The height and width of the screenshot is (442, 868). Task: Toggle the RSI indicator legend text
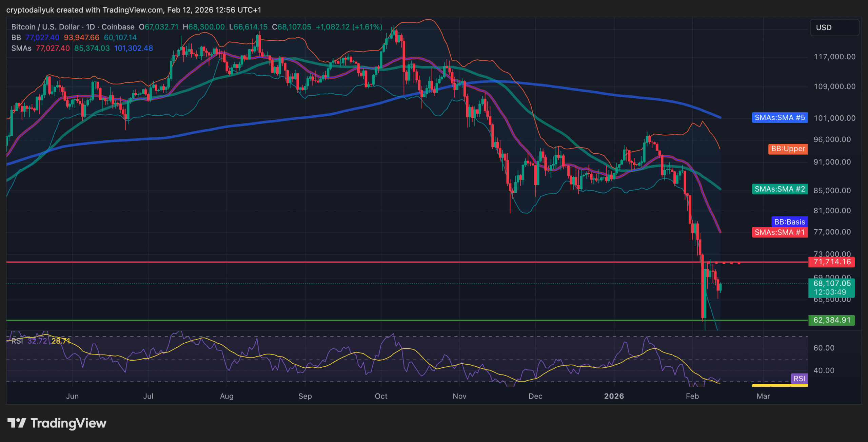pyautogui.click(x=17, y=341)
